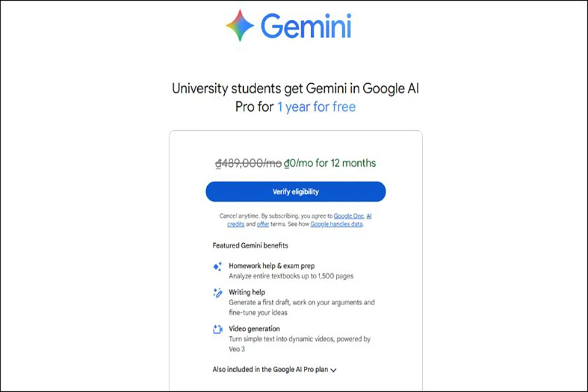Click the Gemini four-point star logo
This screenshot has height=392, width=588.
[x=240, y=26]
